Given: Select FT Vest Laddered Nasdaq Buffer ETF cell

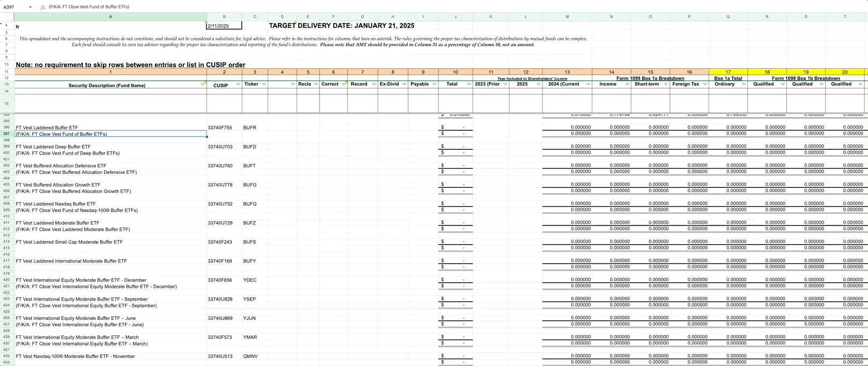Looking at the screenshot, I should tap(111, 204).
